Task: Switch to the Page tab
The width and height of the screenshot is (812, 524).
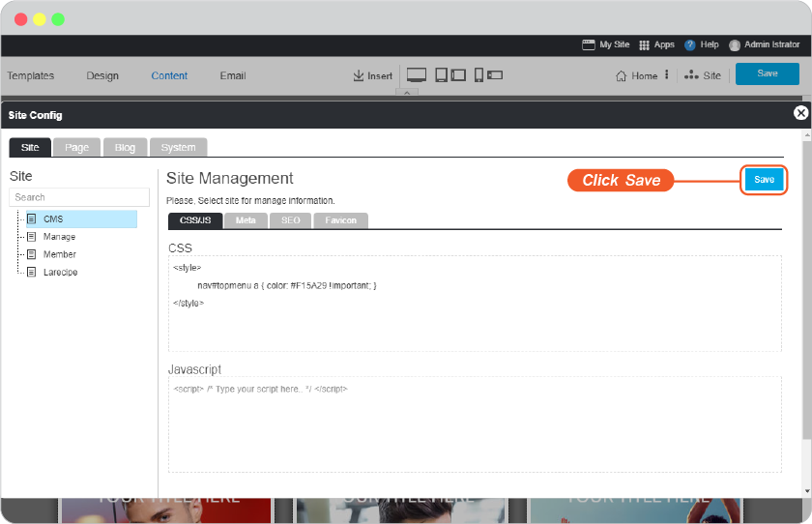Action: coord(76,148)
